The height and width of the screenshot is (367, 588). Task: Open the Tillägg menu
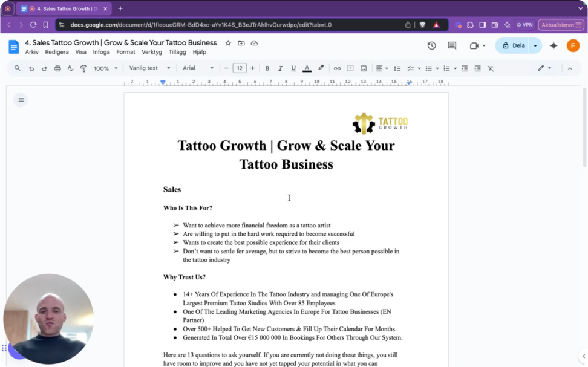pyautogui.click(x=177, y=52)
